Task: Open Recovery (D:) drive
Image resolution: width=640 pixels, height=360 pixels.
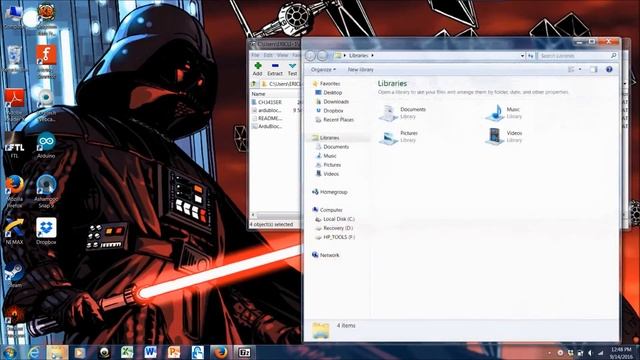Action: click(334, 228)
